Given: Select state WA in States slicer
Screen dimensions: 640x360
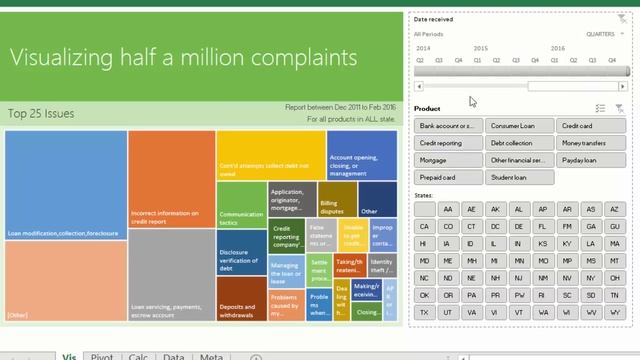Looking at the screenshot, I should point(543,312).
